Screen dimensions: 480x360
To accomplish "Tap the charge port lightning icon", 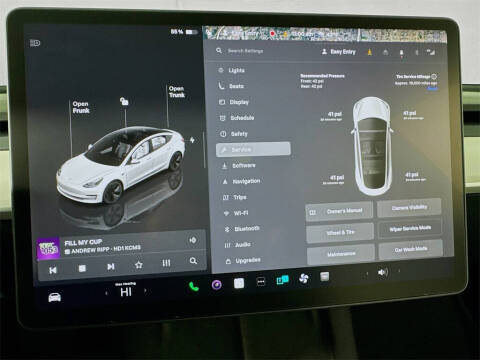I will coord(192,140).
